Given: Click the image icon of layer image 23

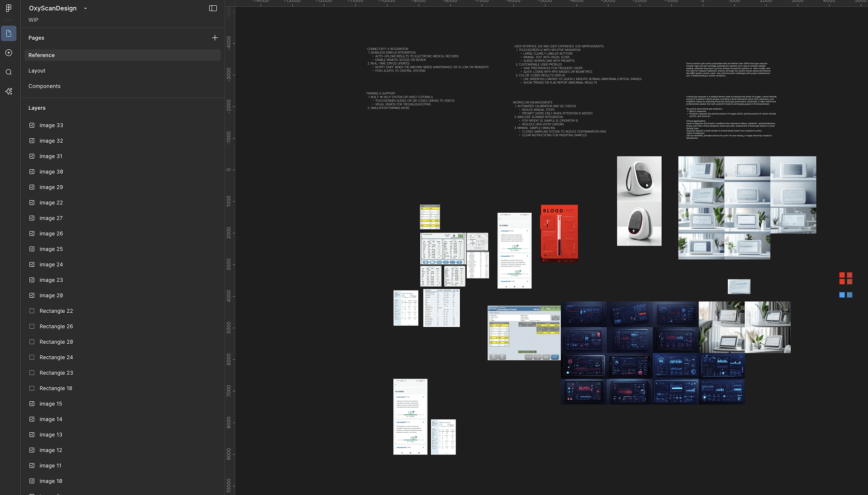Looking at the screenshot, I should (x=32, y=280).
